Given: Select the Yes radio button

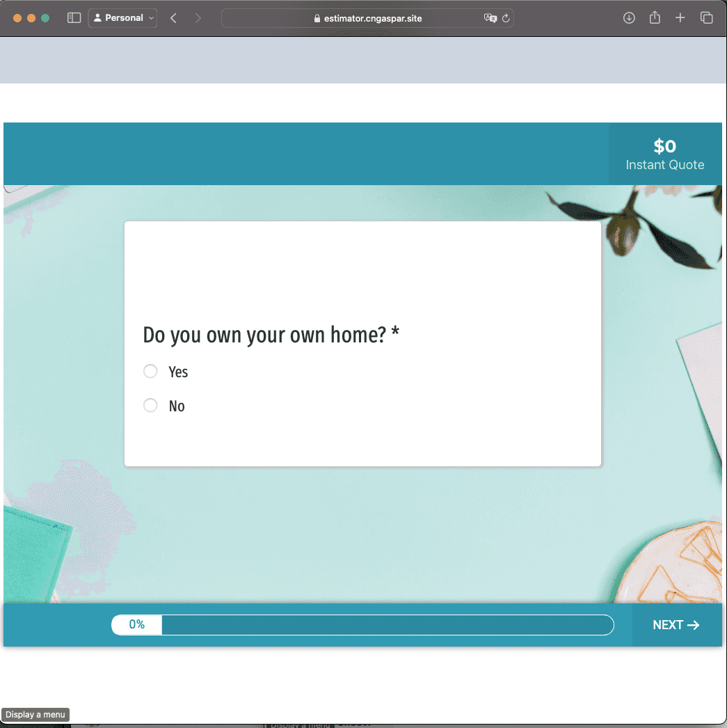Looking at the screenshot, I should tap(150, 372).
